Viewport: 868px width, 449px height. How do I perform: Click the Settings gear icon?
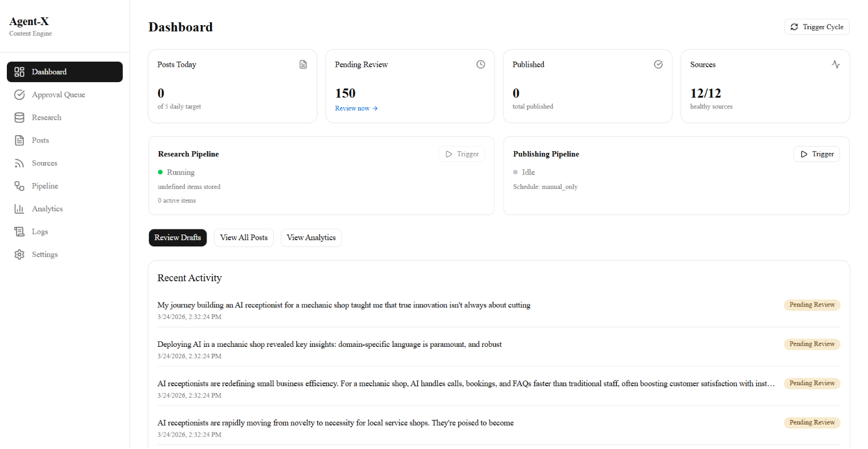(19, 254)
